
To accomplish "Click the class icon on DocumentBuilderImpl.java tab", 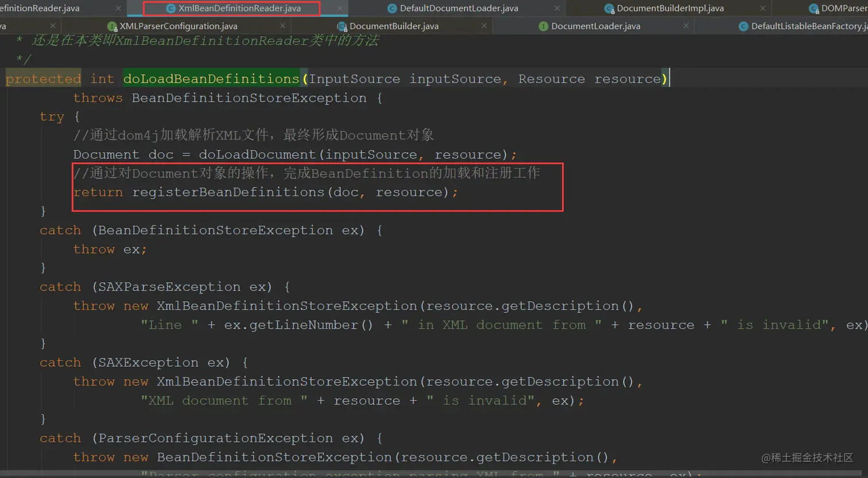I will 609,9.
